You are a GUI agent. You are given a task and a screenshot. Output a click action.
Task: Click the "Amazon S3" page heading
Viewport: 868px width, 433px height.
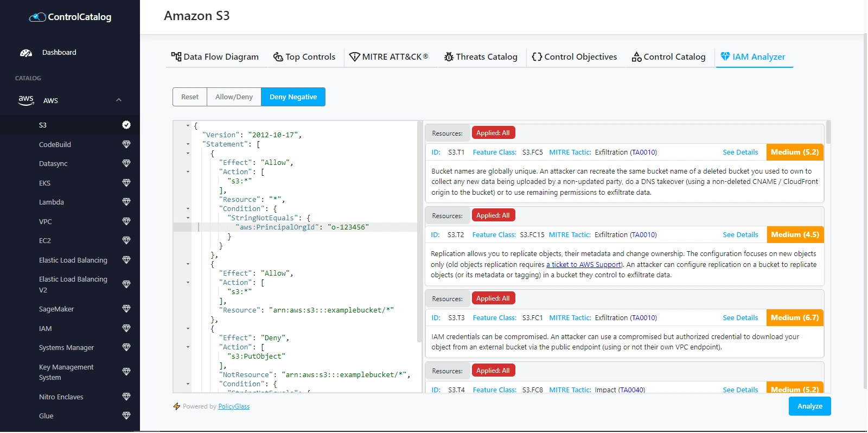pos(197,16)
